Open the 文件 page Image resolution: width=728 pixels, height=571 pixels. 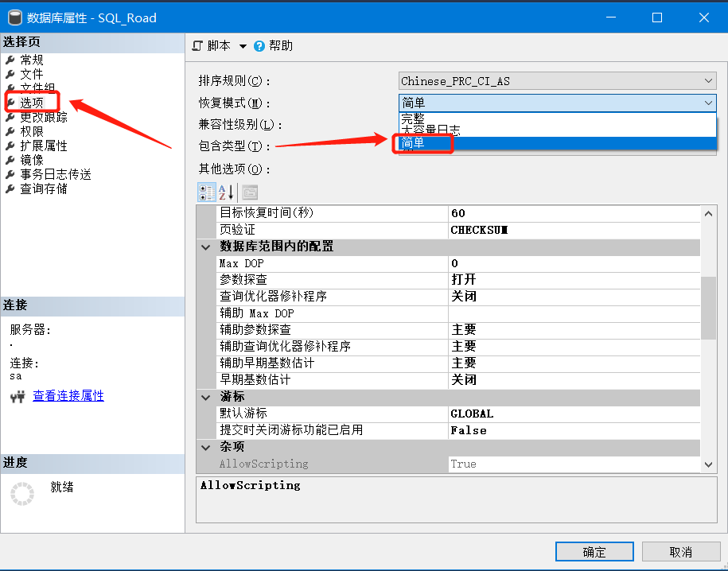tap(32, 74)
